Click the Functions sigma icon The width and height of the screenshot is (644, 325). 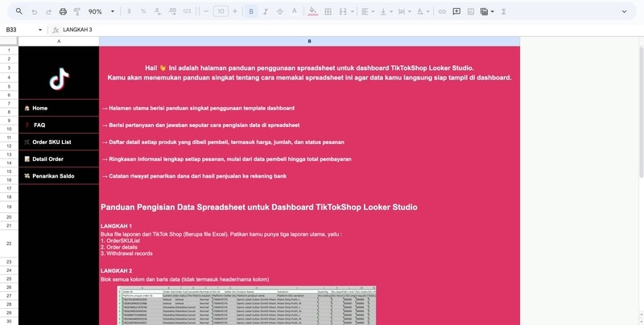point(504,12)
